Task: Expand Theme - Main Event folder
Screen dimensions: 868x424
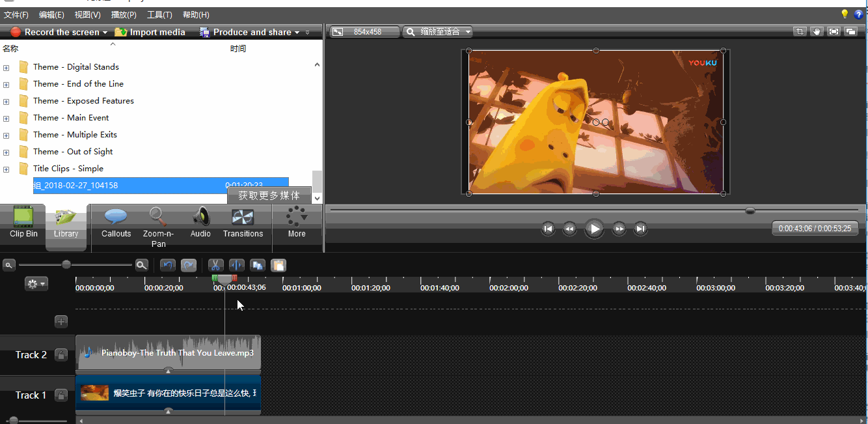Action: [x=7, y=118]
